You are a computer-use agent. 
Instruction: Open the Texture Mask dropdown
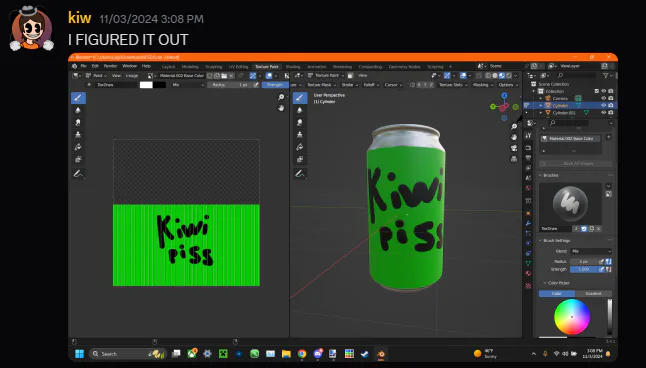click(x=321, y=85)
